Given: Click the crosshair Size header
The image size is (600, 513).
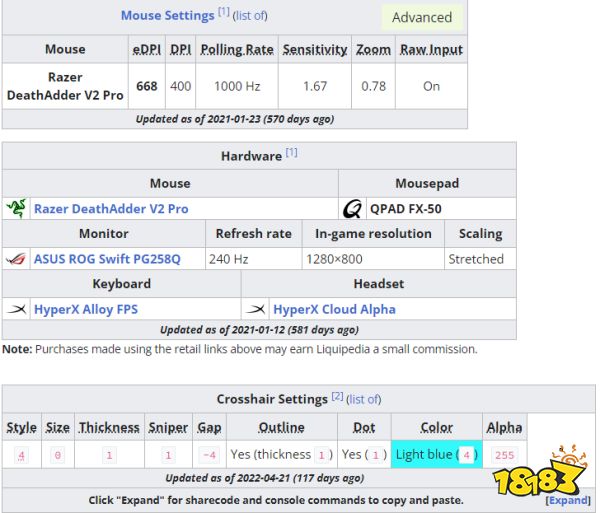Looking at the screenshot, I should tap(58, 427).
